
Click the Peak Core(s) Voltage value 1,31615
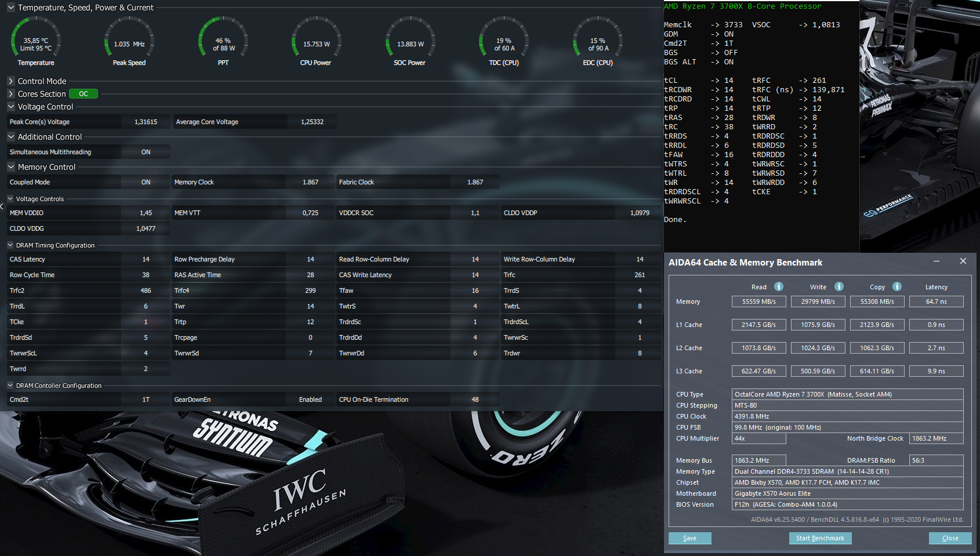point(146,122)
